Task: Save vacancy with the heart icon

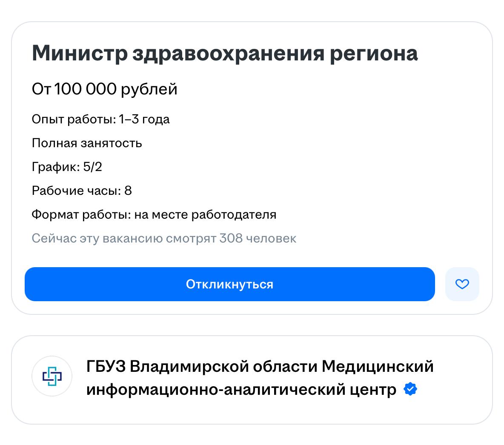Action: pos(462,284)
